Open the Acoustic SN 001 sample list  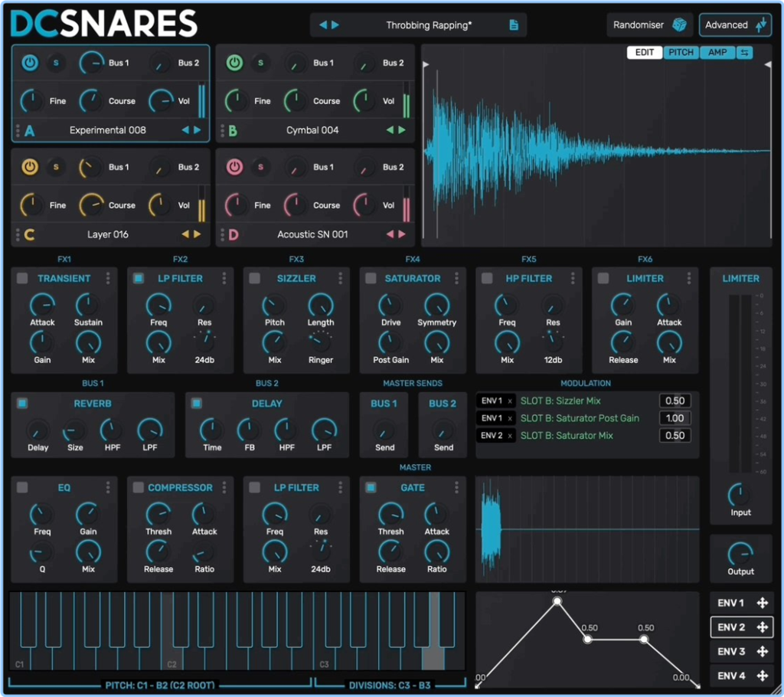tap(312, 234)
